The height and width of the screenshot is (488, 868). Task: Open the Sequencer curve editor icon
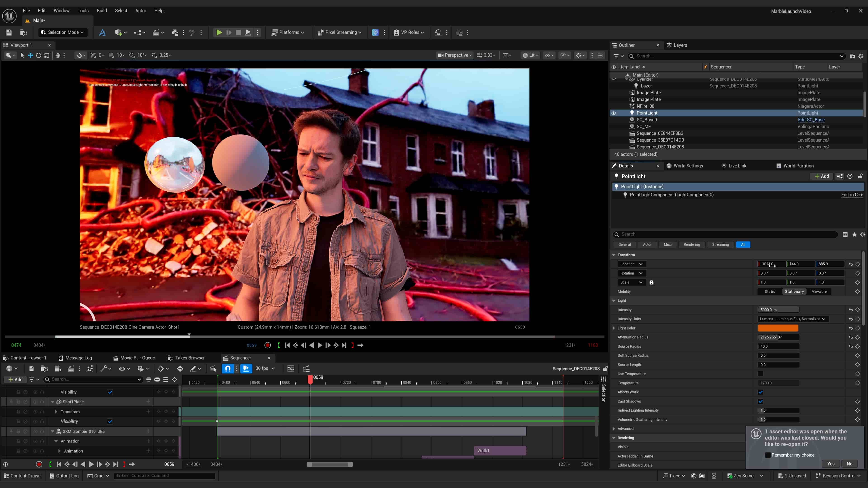tap(290, 368)
